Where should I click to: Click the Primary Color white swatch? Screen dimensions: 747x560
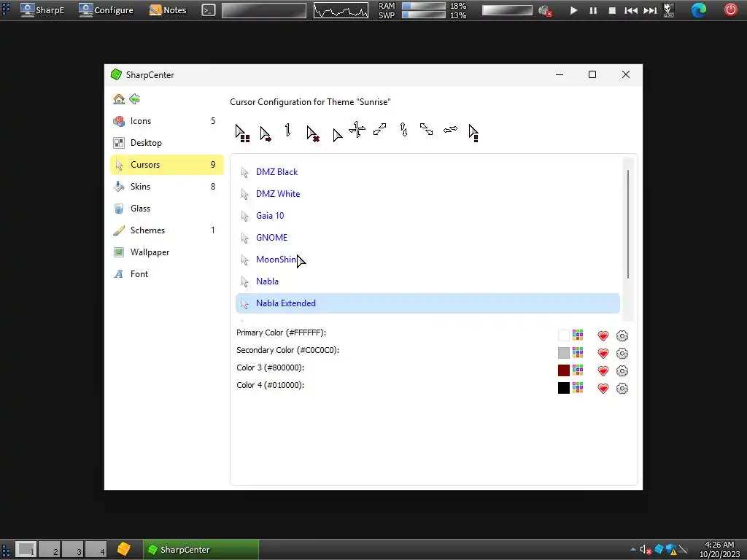point(564,335)
